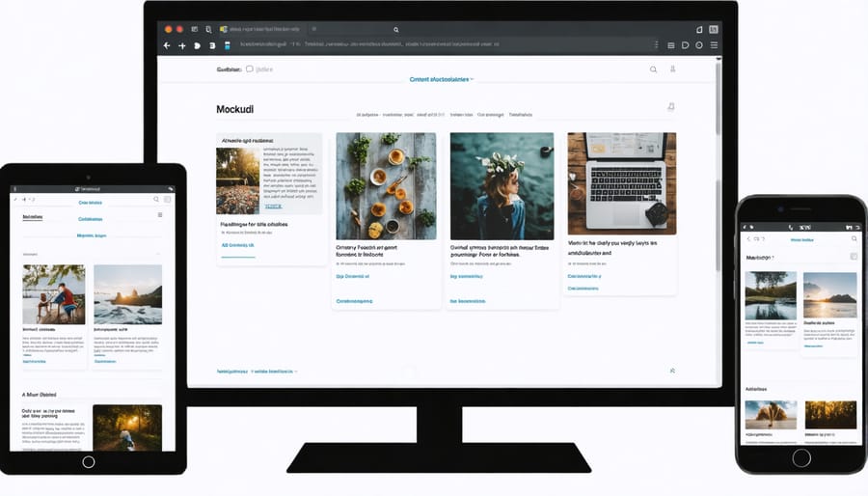
Task: Click the bottom blue link on the laptop card
Action: coord(583,289)
